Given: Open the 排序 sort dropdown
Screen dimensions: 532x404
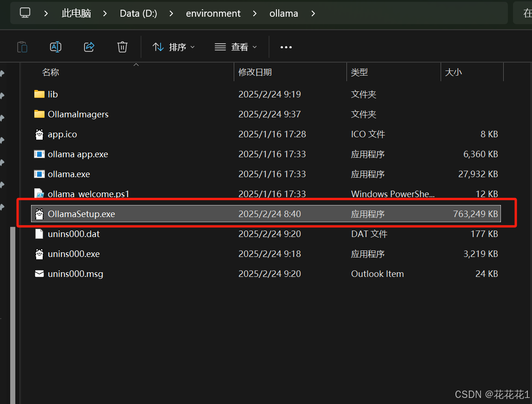Looking at the screenshot, I should [x=174, y=47].
